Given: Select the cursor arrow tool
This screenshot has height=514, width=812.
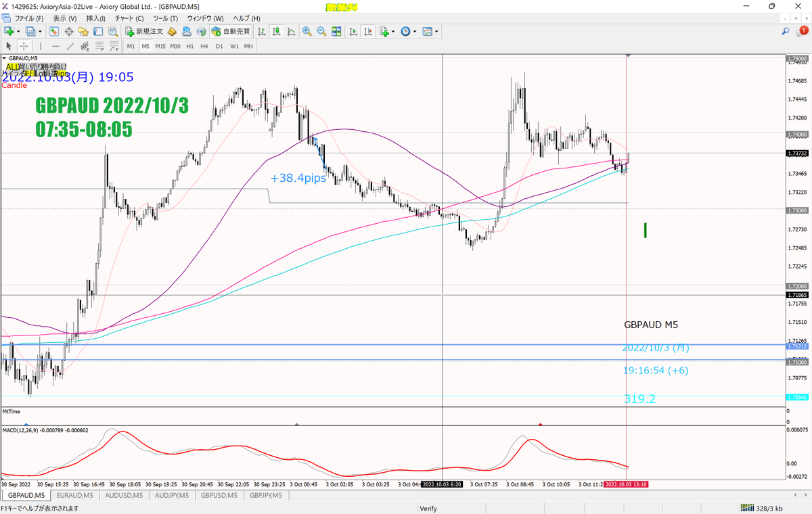Looking at the screenshot, I should click(x=9, y=46).
